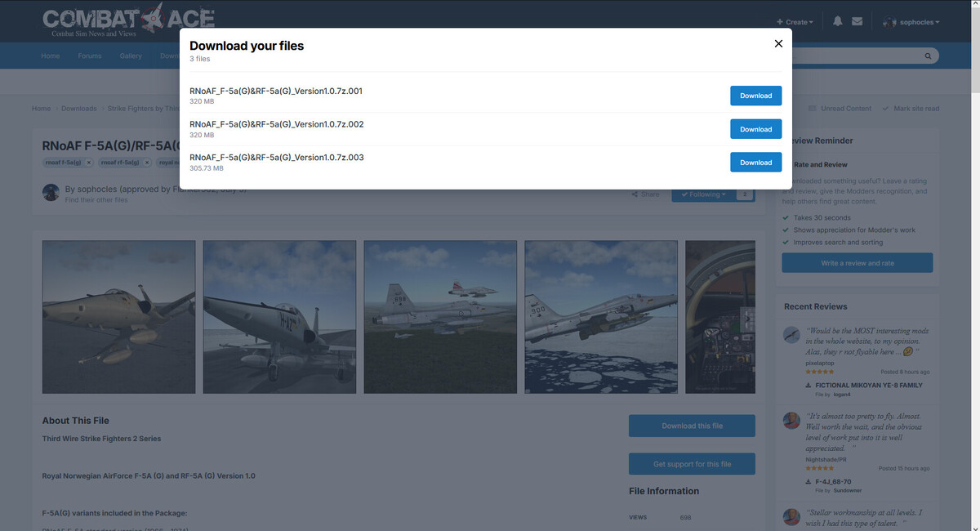Open the Find their other files link

pos(96,200)
